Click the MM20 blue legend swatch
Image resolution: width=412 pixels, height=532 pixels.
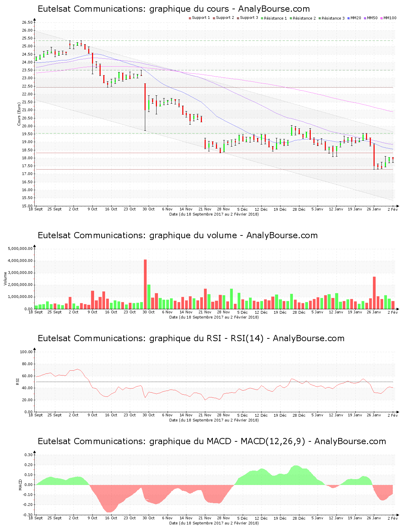348,18
